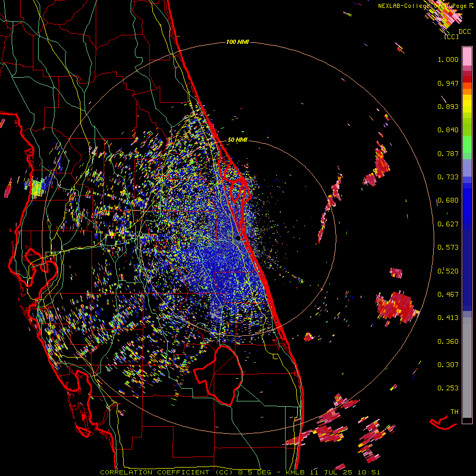Viewport: 476px width, 476px height.
Task: Select the 0.840 scale value
Action: tap(448, 130)
